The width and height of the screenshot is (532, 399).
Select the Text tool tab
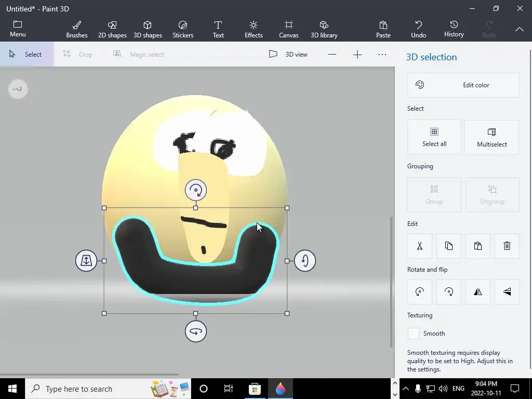(x=218, y=30)
